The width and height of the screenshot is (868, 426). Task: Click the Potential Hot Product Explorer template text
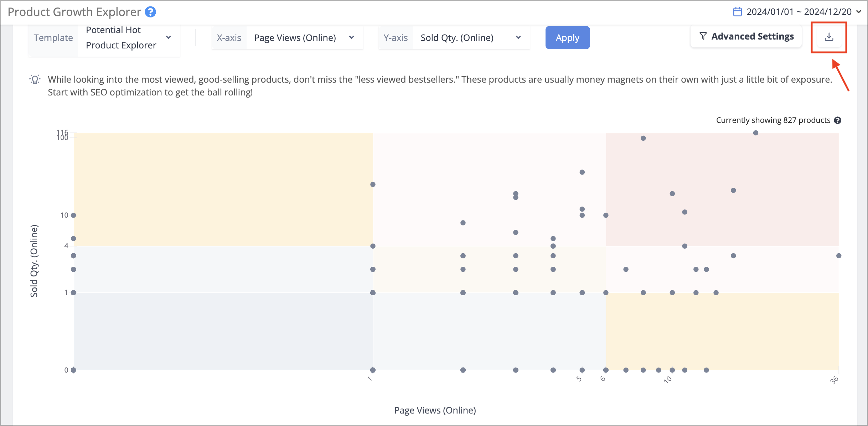(x=121, y=37)
